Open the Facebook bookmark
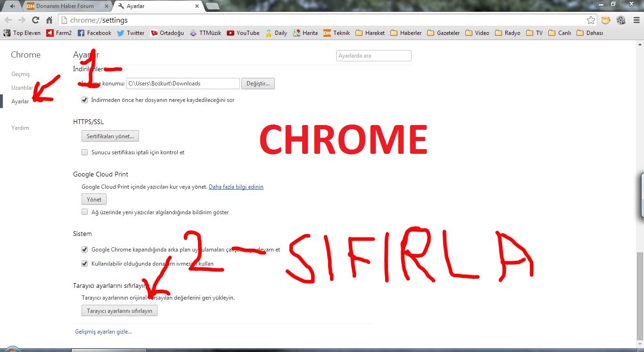 click(x=94, y=33)
